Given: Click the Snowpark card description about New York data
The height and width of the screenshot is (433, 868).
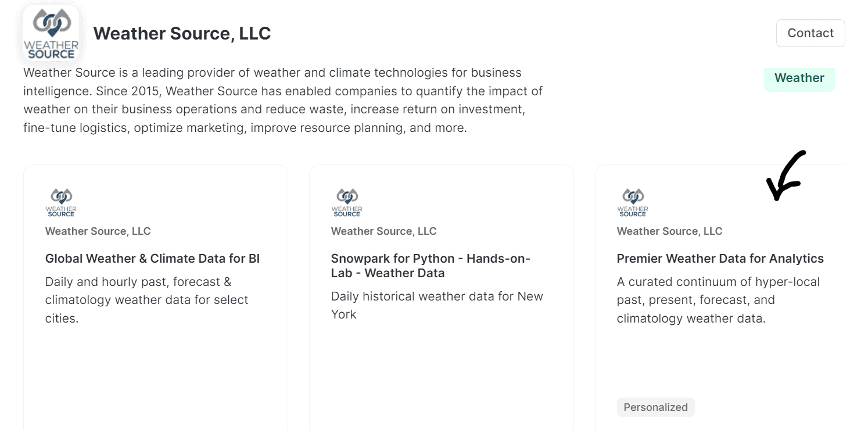Looking at the screenshot, I should point(437,305).
